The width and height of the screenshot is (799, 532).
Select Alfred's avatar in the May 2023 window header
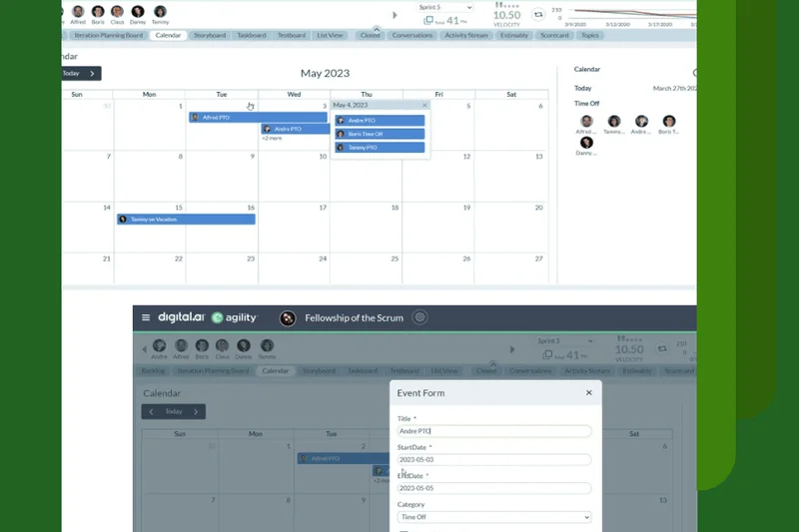[78, 11]
